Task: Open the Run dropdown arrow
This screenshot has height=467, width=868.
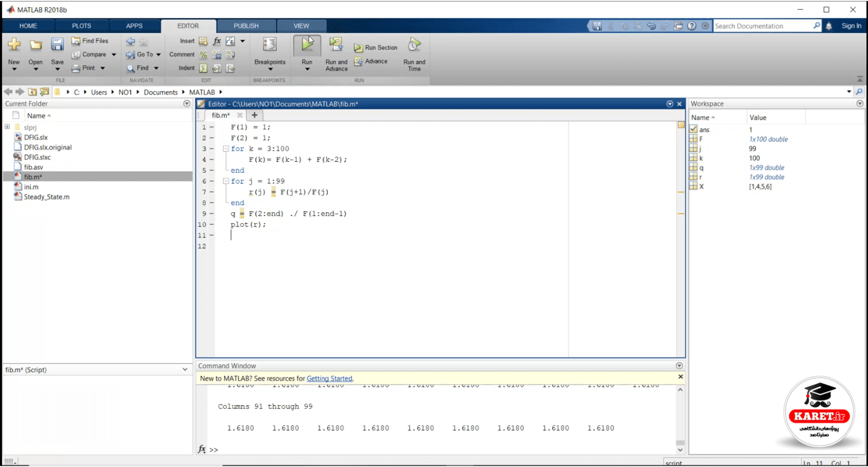Action: click(307, 70)
